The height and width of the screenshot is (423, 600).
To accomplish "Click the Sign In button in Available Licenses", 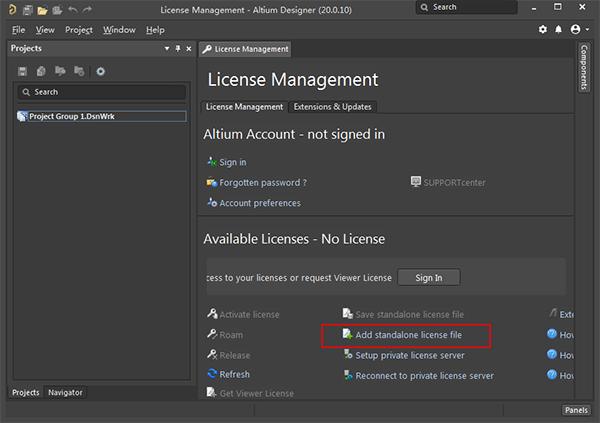I will coord(429,278).
